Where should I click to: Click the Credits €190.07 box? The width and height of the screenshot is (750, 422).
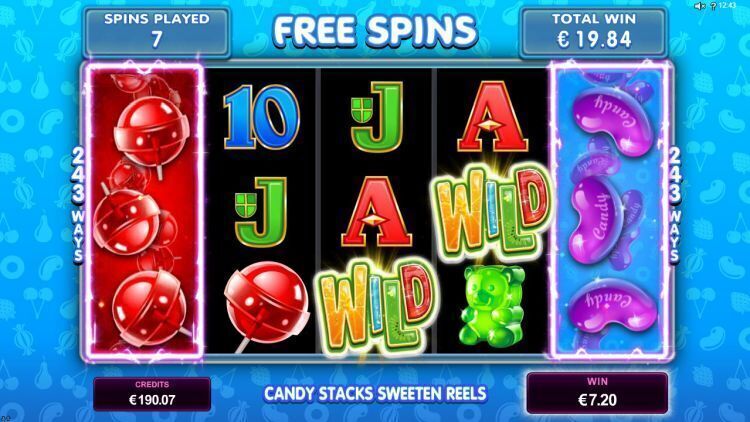tap(152, 394)
